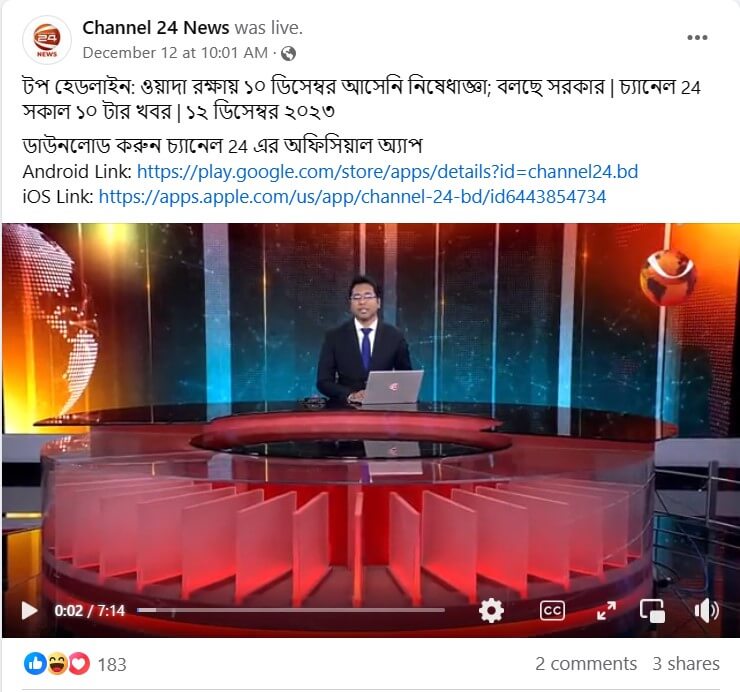The width and height of the screenshot is (740, 692).
Task: Open post options three-dot menu
Action: pyautogui.click(x=697, y=38)
